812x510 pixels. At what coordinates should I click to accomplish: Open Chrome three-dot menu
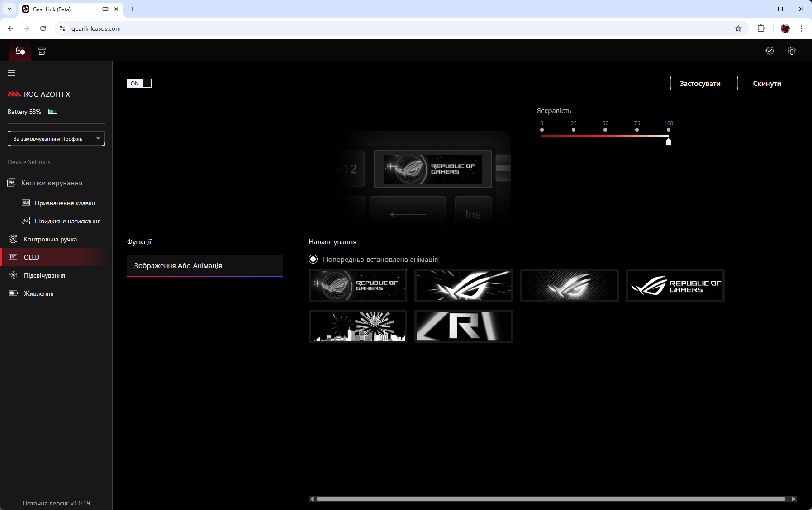point(802,28)
